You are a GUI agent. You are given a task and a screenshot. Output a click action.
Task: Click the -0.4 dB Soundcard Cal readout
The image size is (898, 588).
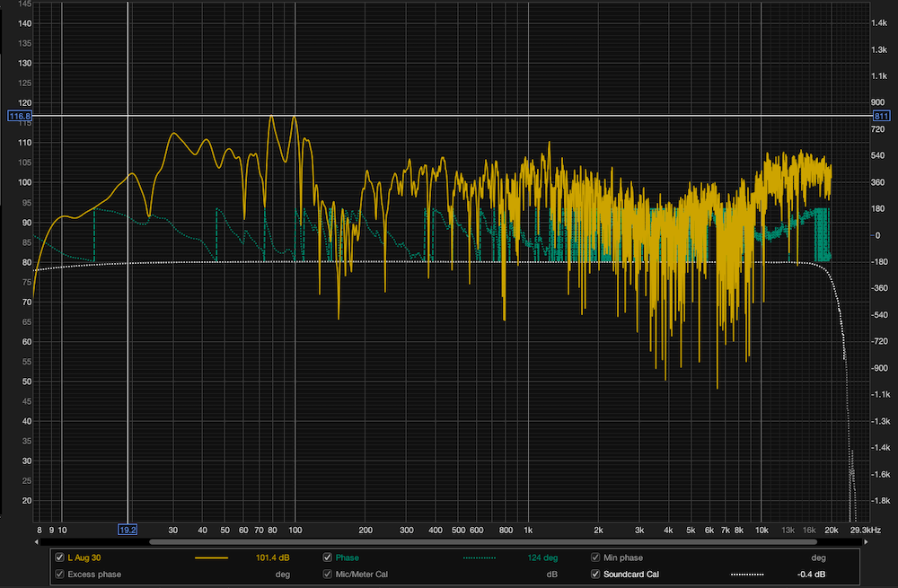click(811, 575)
